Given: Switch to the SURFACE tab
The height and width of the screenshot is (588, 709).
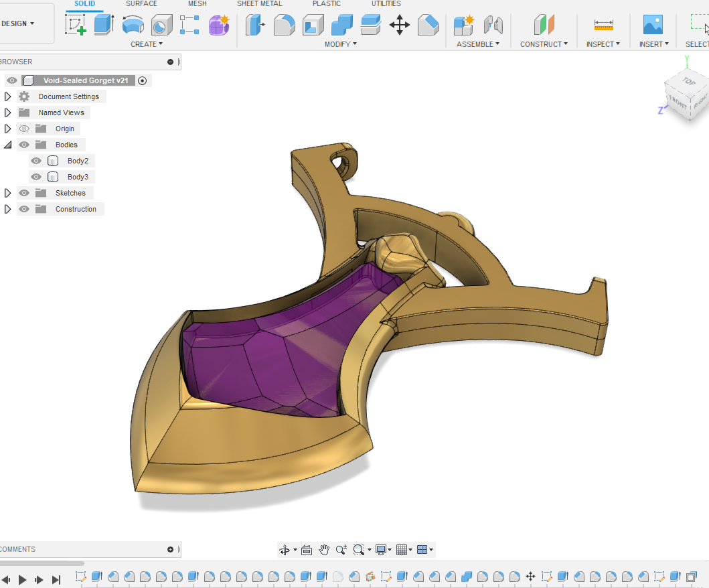Looking at the screenshot, I should pos(141,3).
